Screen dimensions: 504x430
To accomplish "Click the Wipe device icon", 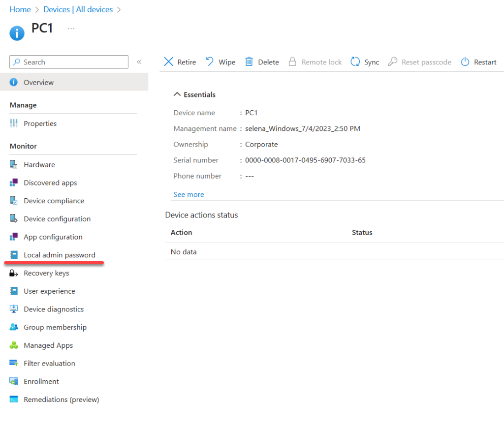I will (210, 62).
